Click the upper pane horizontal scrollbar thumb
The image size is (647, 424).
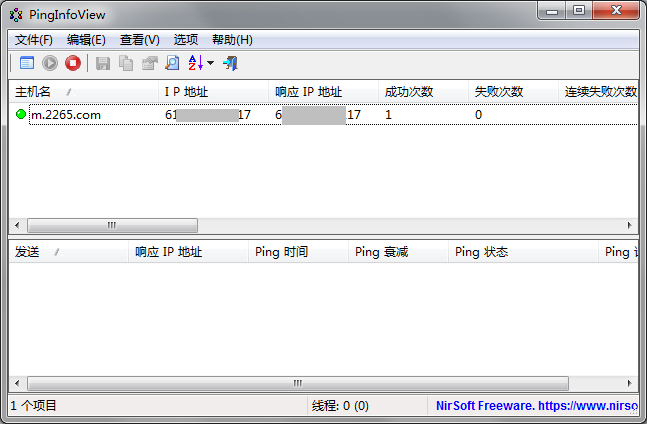[112, 225]
